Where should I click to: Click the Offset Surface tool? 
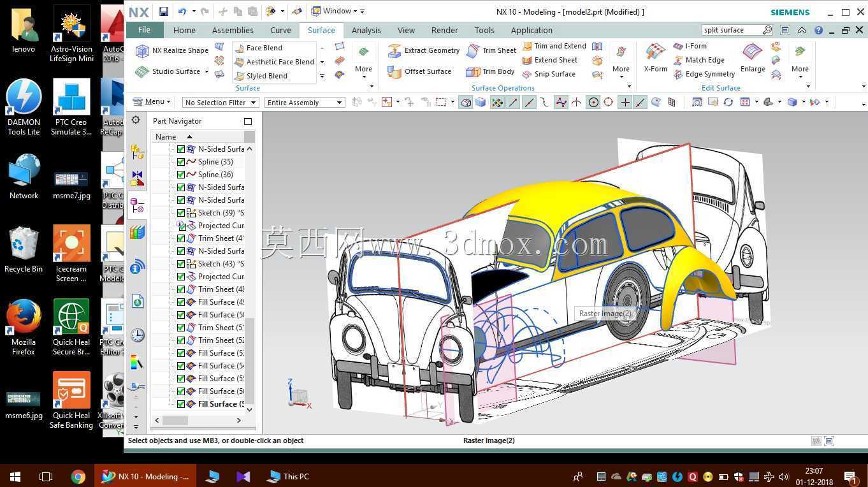(x=419, y=71)
